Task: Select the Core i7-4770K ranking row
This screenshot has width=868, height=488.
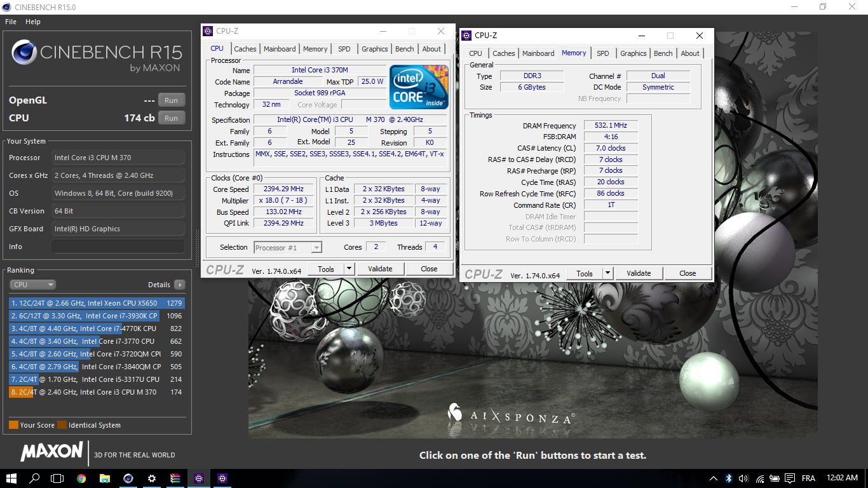Action: pyautogui.click(x=97, y=329)
